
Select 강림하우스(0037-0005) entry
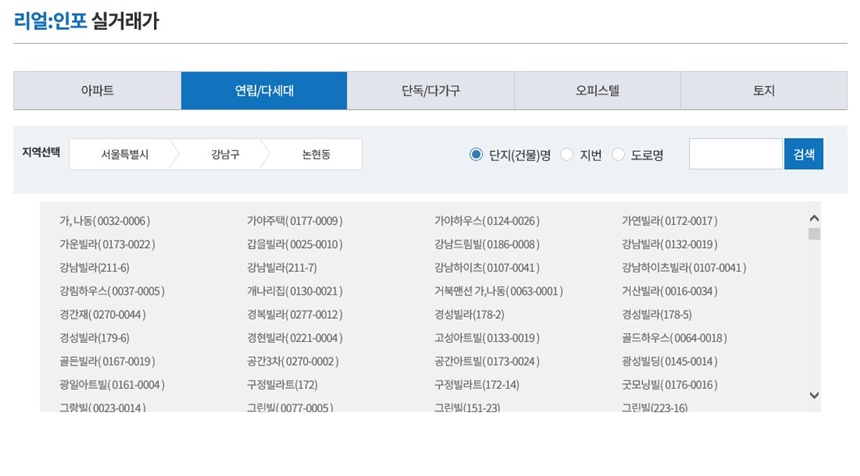[x=112, y=291]
